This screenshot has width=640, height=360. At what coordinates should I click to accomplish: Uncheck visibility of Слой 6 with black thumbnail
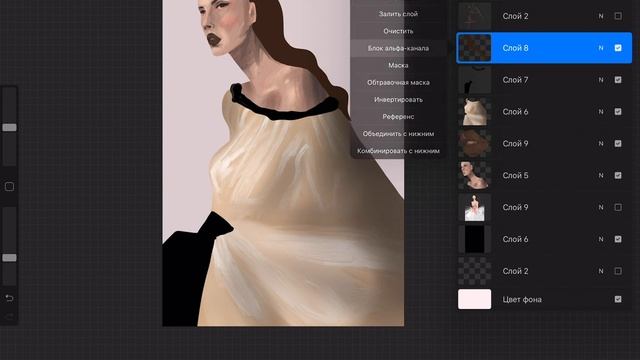(618, 239)
